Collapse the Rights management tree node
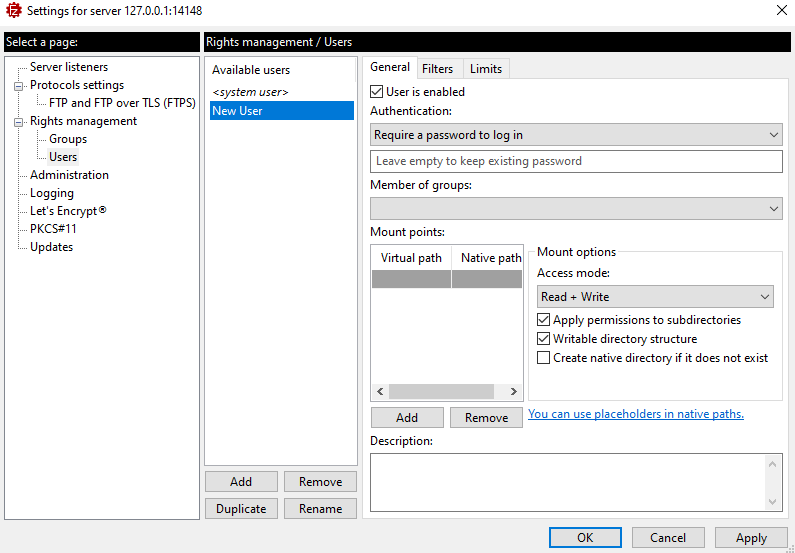This screenshot has width=795, height=553. coord(18,122)
